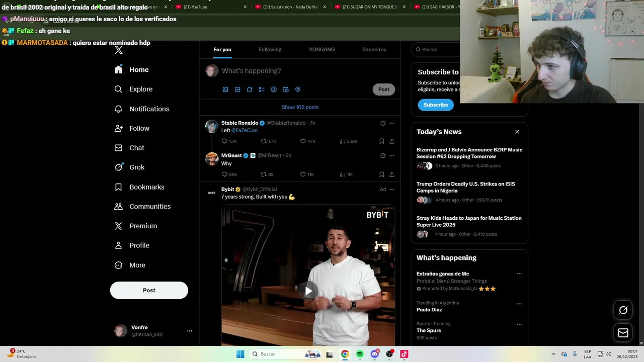Open account menu next to Vonfre
Viewport: 644px width, 362px height.
click(190, 331)
